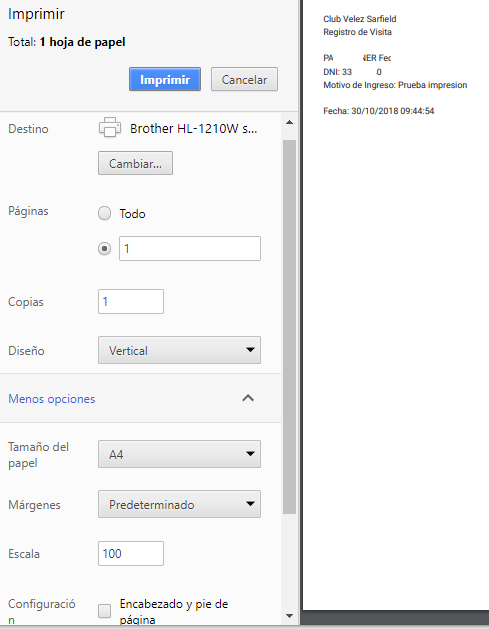489x629 pixels.
Task: Open the Diseño Vertical dropdown
Action: [179, 350]
